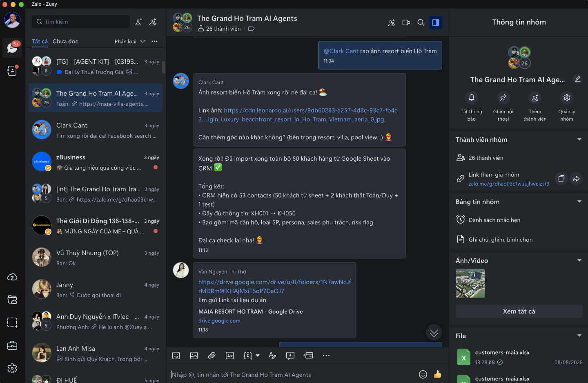
Task: Click the tag label icon under group name
Action: pyautogui.click(x=251, y=29)
